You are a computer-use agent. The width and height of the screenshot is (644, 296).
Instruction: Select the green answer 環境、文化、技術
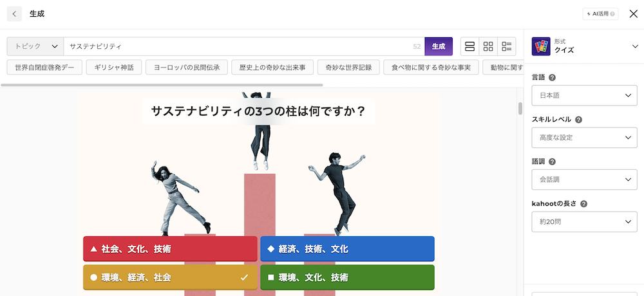click(x=348, y=277)
